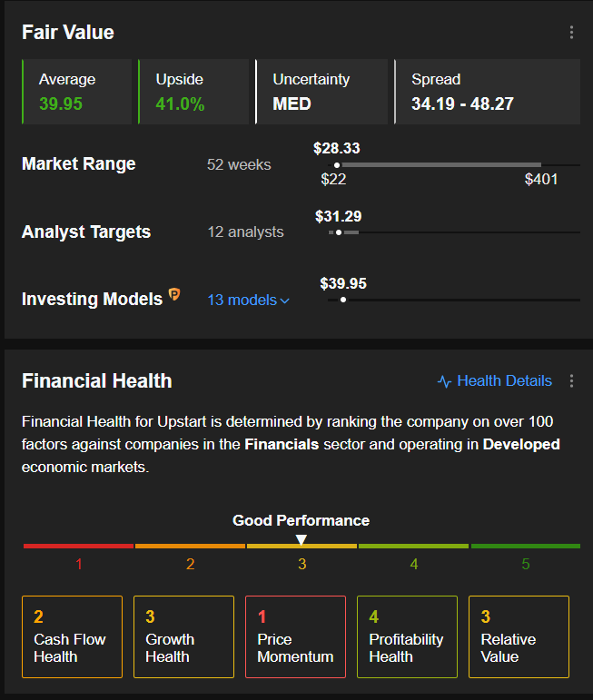
Task: Select the Growth Health score card
Action: (183, 636)
